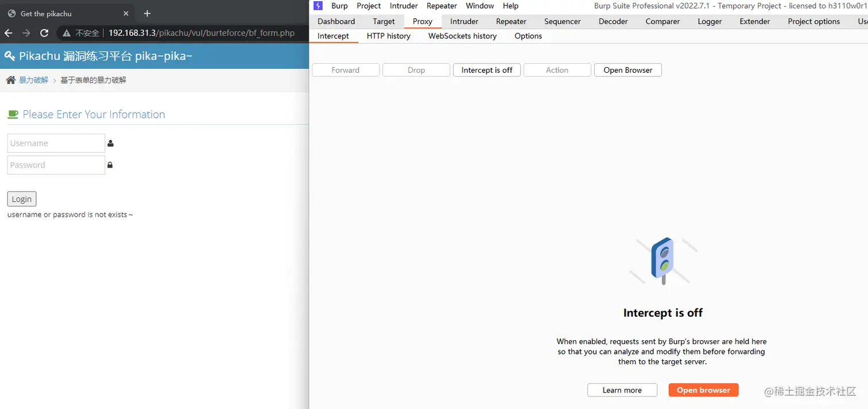This screenshot has height=409, width=868.
Task: Click 'Please Enter Your Information' heading
Action: coord(94,114)
